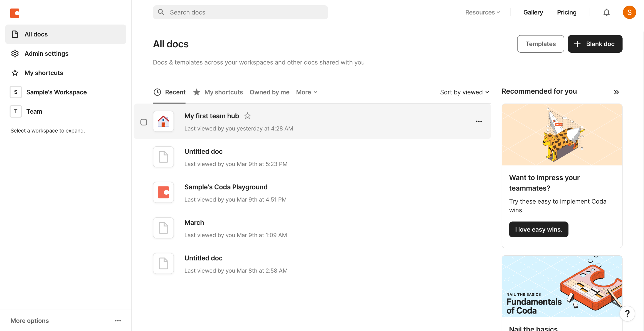Viewport: 644px width, 331px height.
Task: Click the Blank doc button
Action: (x=595, y=44)
